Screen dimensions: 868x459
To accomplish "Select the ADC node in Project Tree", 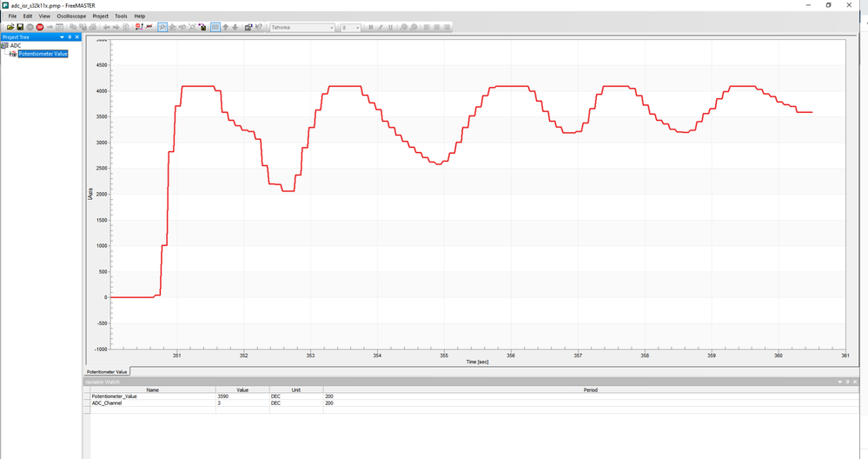I will point(16,45).
